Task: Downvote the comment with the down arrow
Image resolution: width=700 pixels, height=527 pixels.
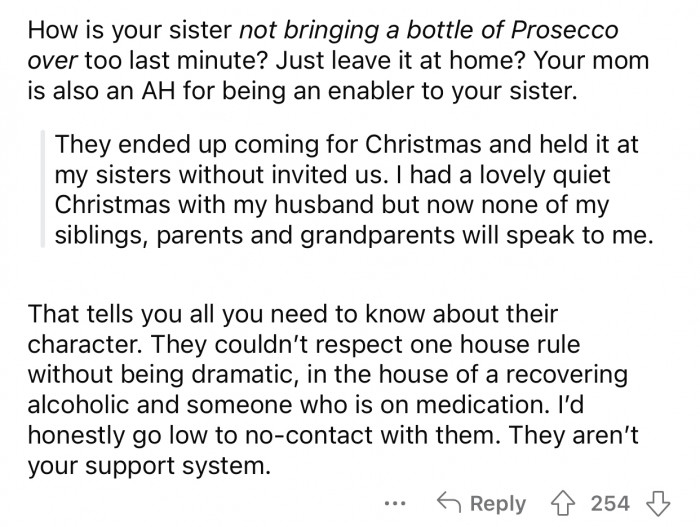Action: pyautogui.click(x=658, y=504)
